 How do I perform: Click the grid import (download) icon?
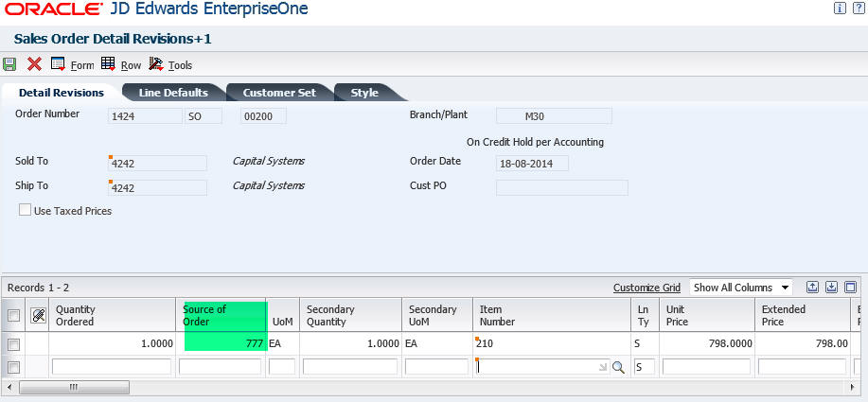[x=831, y=287]
